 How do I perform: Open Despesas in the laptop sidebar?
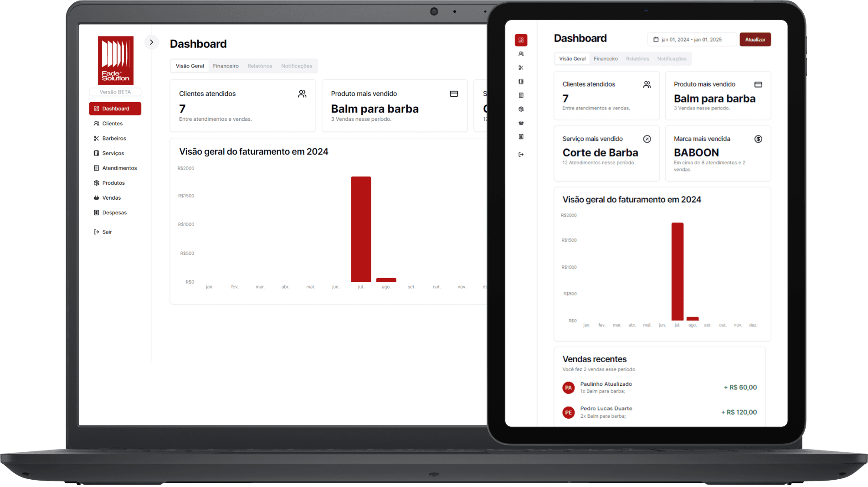115,212
